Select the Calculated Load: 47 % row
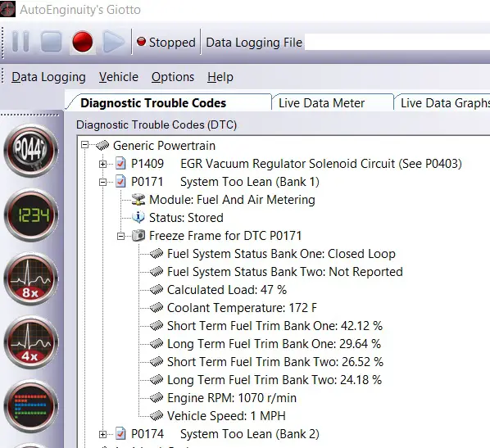This screenshot has width=490, height=448. click(x=227, y=290)
